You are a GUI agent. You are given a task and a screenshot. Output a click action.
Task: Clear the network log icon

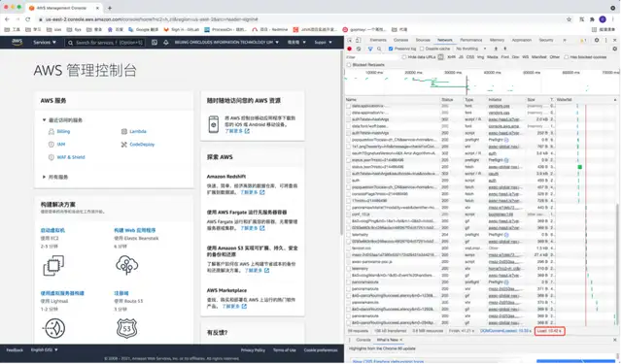click(359, 49)
